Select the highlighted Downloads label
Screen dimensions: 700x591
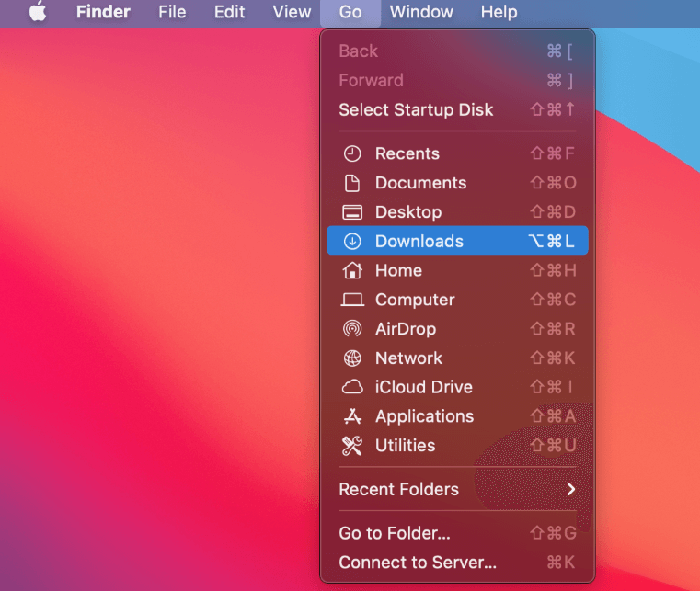[x=419, y=242]
